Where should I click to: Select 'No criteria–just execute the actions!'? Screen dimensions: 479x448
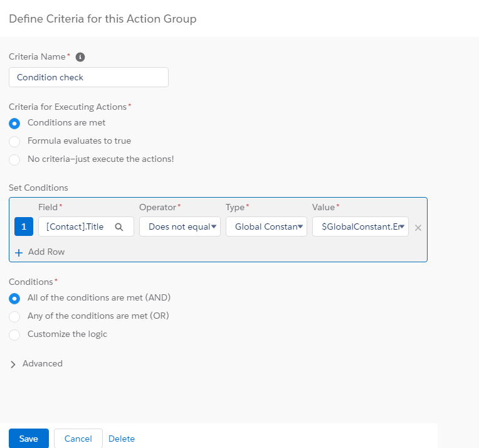pos(15,159)
